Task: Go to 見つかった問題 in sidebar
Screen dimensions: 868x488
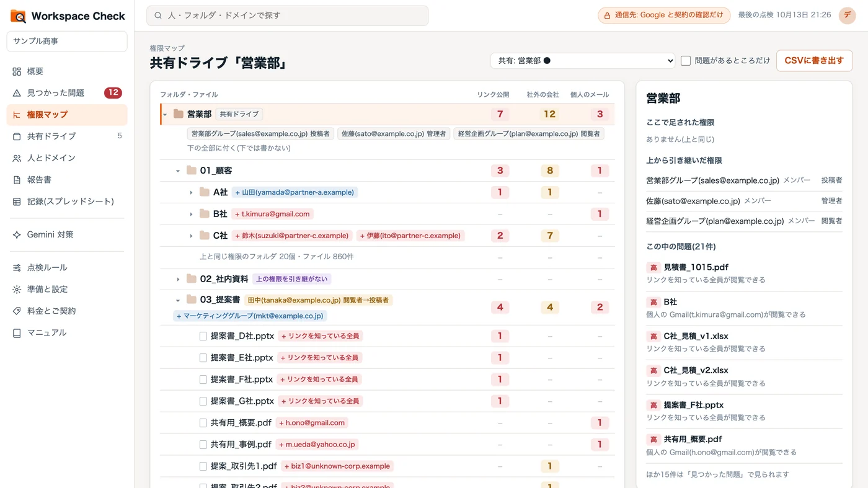Action: coord(67,93)
